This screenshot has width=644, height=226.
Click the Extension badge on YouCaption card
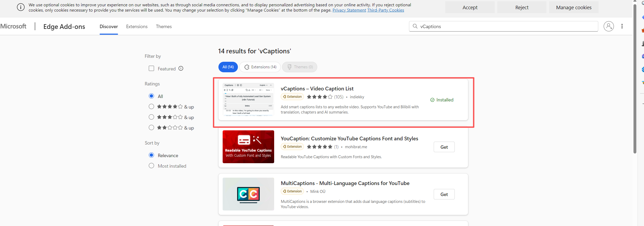[x=292, y=147]
